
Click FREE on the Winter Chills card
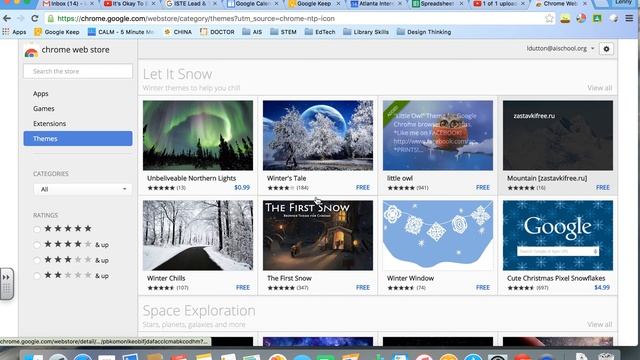pyautogui.click(x=243, y=288)
